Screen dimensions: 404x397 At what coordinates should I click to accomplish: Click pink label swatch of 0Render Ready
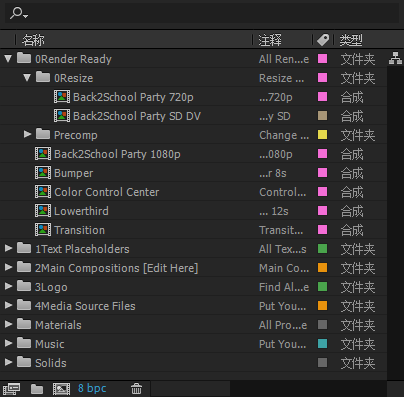tap(322, 59)
